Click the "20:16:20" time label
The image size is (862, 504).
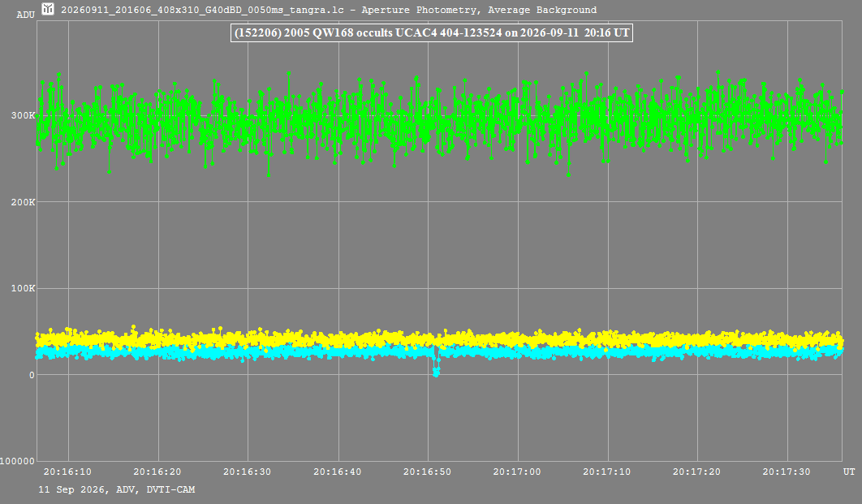(x=157, y=472)
